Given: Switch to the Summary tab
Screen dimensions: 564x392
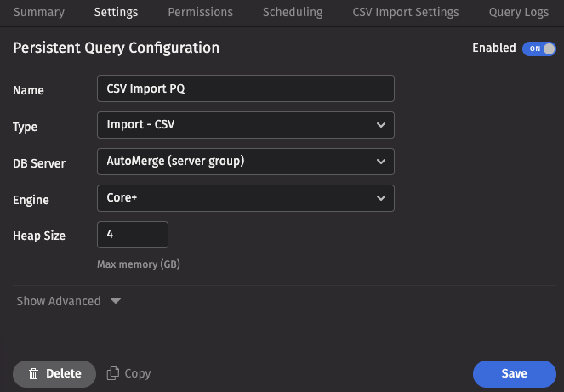Looking at the screenshot, I should coord(39,12).
